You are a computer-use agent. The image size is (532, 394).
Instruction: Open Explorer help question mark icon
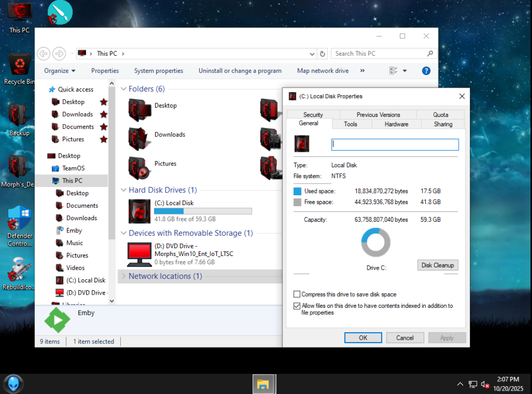click(x=426, y=70)
